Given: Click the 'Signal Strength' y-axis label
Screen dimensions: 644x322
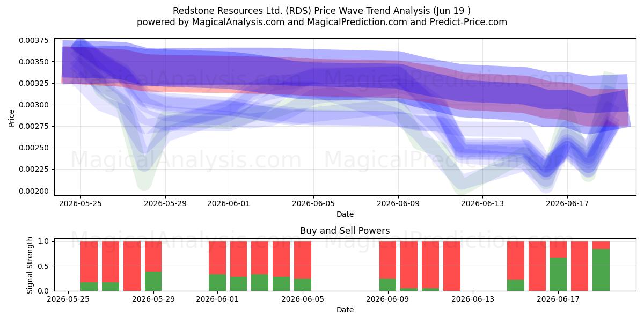Looking at the screenshot, I should coord(30,265).
